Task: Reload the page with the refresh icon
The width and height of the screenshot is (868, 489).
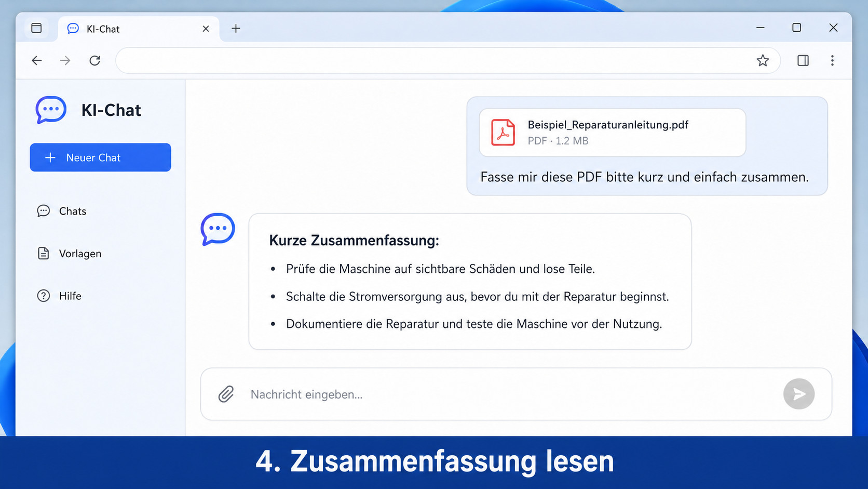Action: [94, 61]
